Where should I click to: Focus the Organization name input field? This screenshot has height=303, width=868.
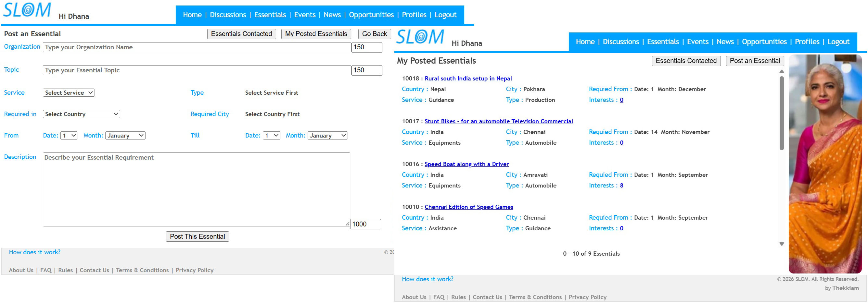(x=197, y=47)
